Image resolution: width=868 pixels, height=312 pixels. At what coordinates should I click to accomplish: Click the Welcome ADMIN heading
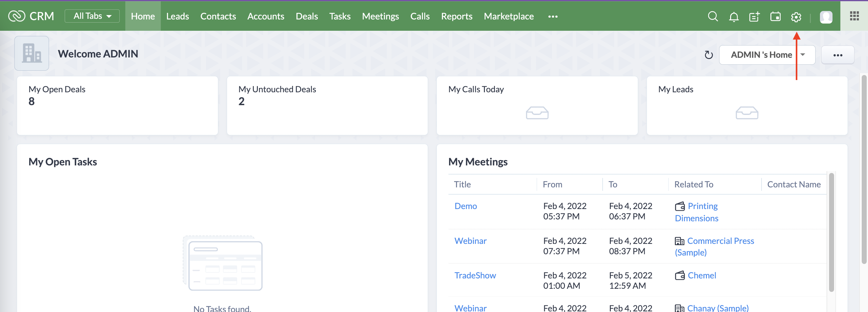98,54
